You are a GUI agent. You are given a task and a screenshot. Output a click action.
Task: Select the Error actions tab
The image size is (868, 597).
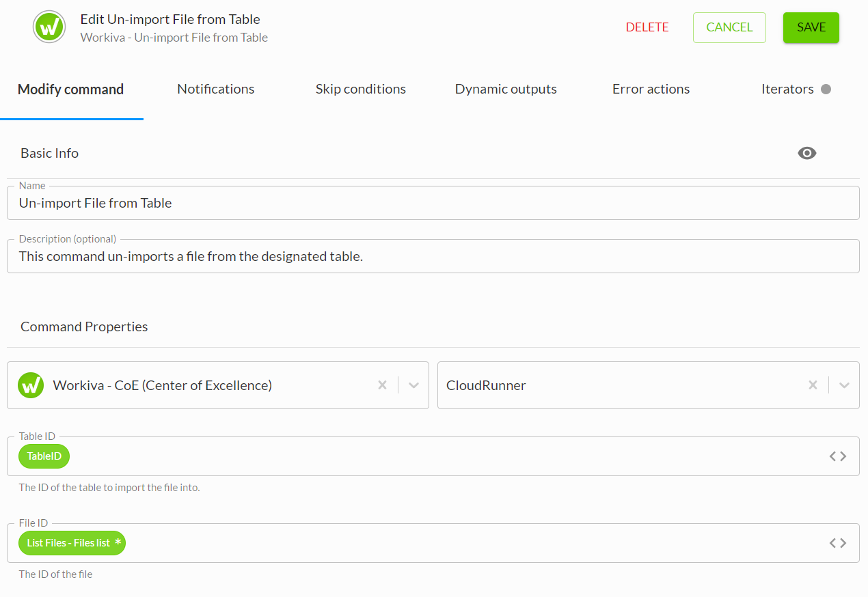(651, 89)
